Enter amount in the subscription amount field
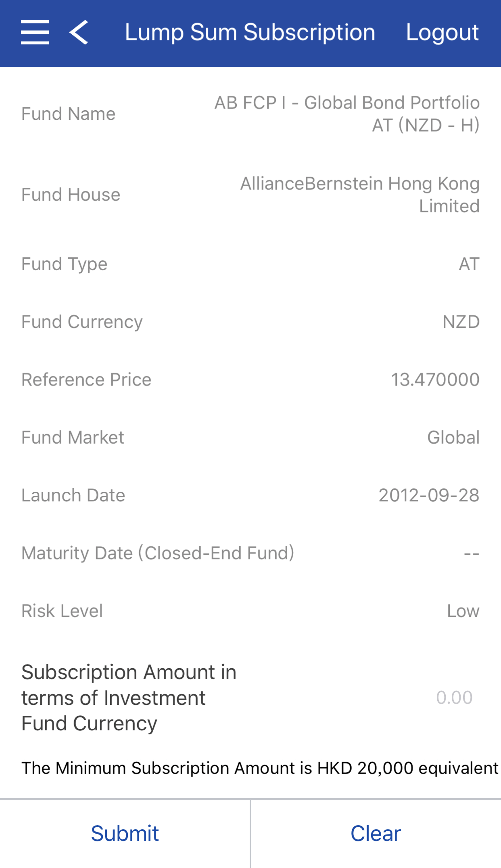 454,698
